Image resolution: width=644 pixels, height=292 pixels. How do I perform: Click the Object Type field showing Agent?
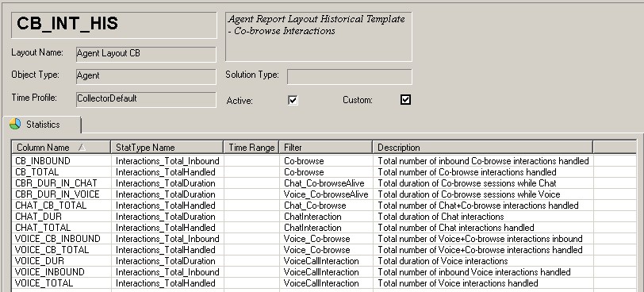point(146,76)
